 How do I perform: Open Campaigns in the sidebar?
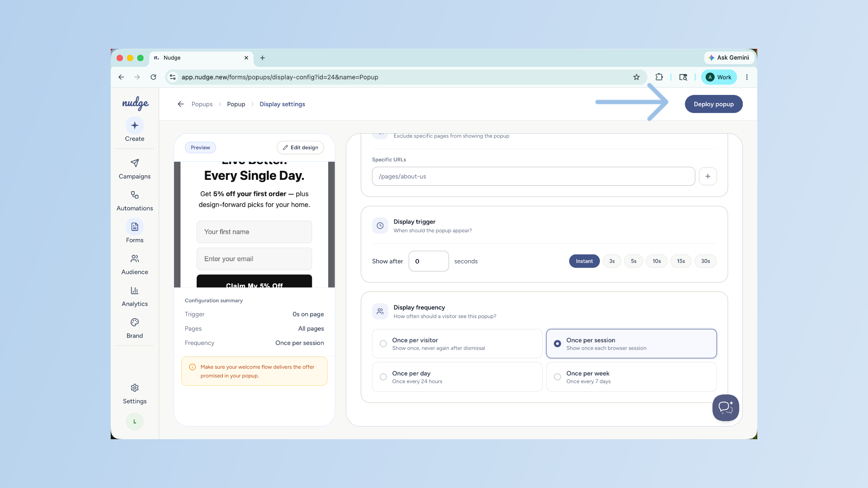coord(135,169)
